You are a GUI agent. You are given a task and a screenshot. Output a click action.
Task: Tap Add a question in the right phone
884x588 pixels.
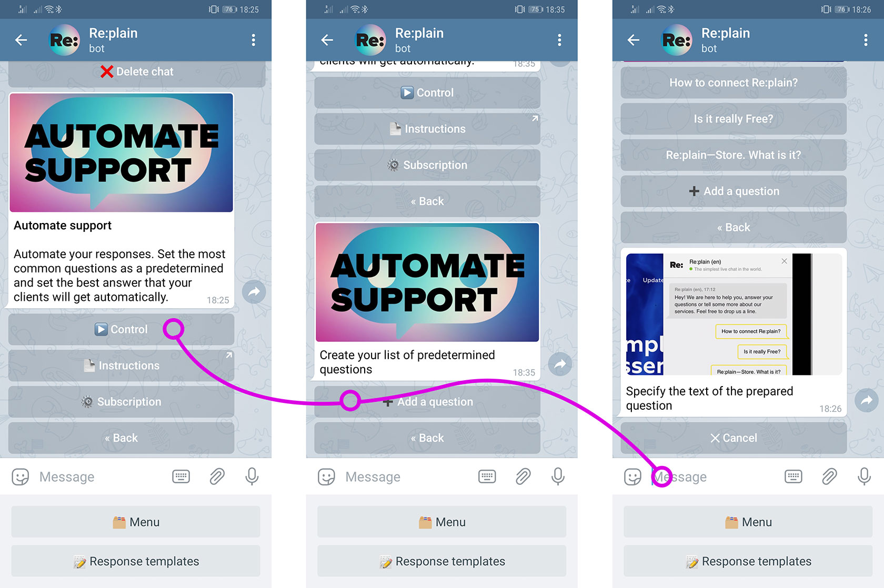pyautogui.click(x=734, y=191)
